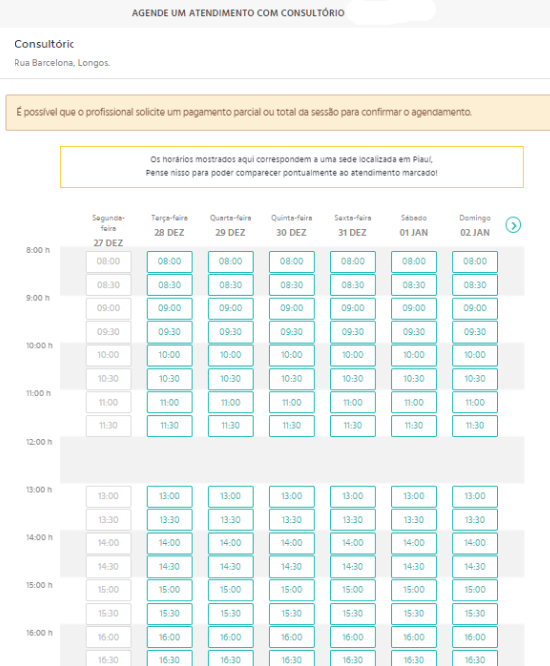Book 15:30 on Sexta-feira 31 DEZ

tap(353, 614)
